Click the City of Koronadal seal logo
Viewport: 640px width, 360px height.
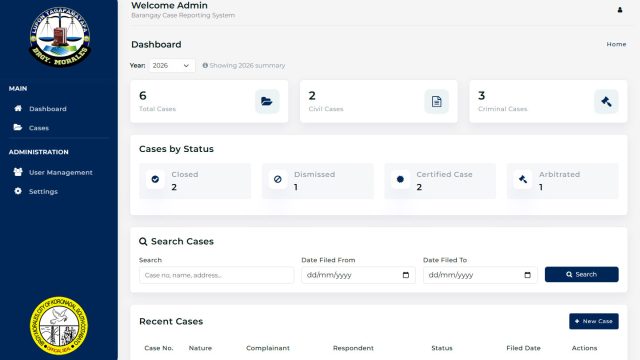[x=59, y=325]
